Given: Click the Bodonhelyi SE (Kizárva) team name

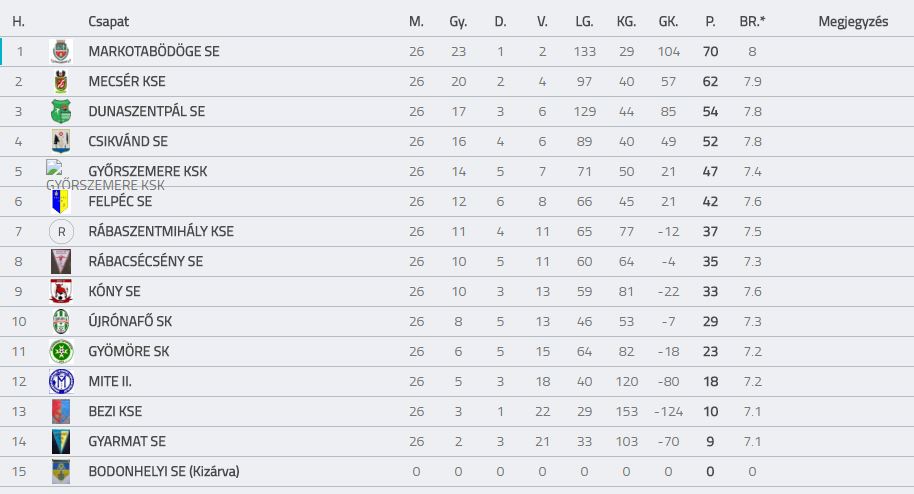Looking at the screenshot, I should 164,471.
